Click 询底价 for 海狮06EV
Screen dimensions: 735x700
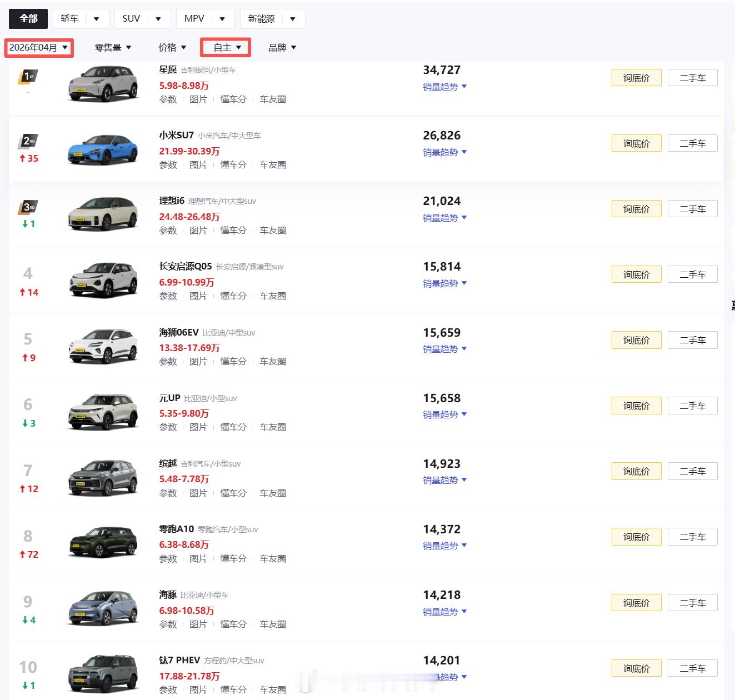[637, 340]
